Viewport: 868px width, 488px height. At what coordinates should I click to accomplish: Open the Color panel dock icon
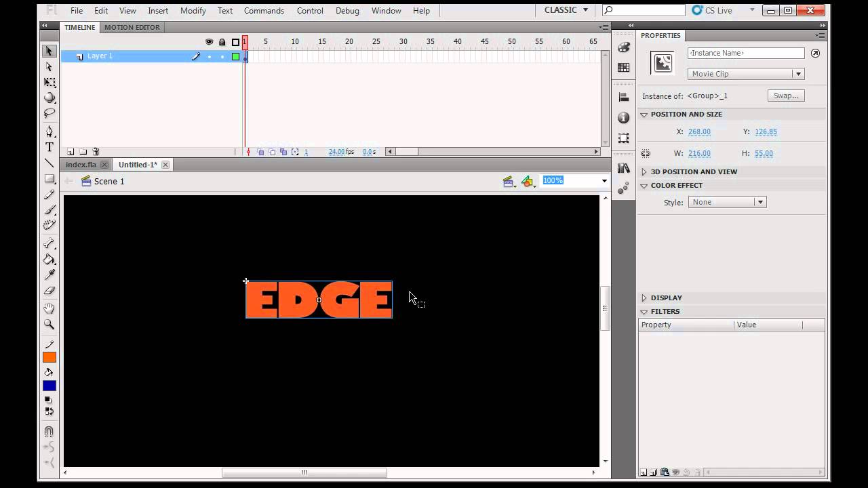pyautogui.click(x=624, y=47)
